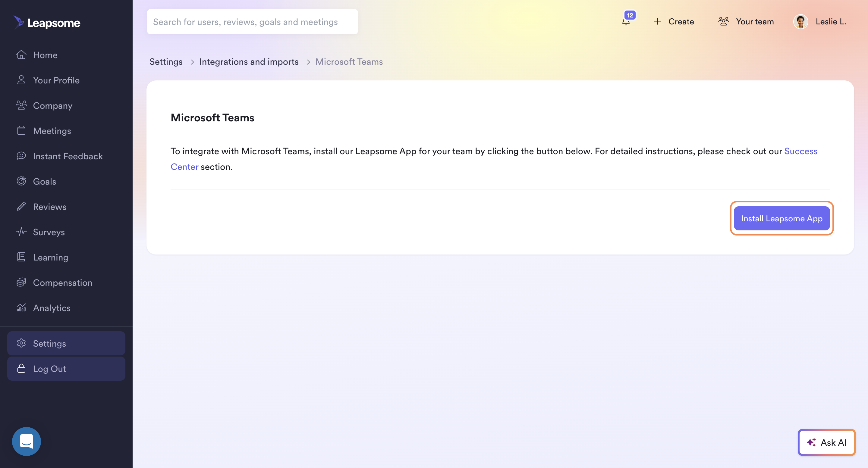
Task: Click the Log Out lock icon
Action: pyautogui.click(x=21, y=368)
